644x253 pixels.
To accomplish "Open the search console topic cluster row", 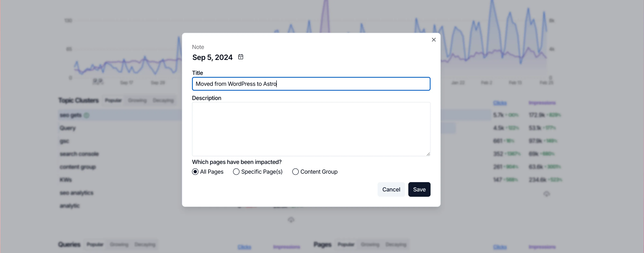I will pyautogui.click(x=79, y=154).
